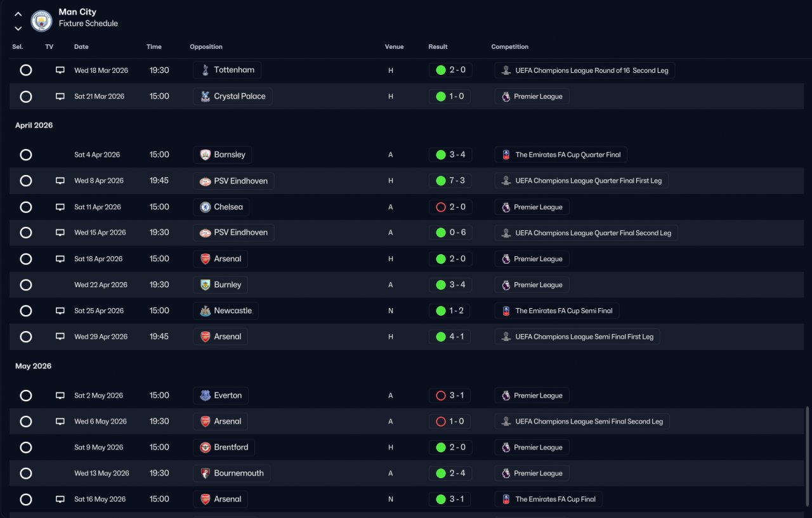Select the 11 Apr Chelsea match circle
The height and width of the screenshot is (518, 812).
(26, 207)
